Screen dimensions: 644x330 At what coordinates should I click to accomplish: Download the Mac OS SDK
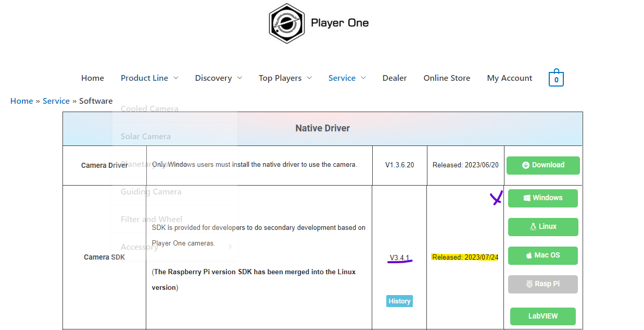pyautogui.click(x=543, y=255)
